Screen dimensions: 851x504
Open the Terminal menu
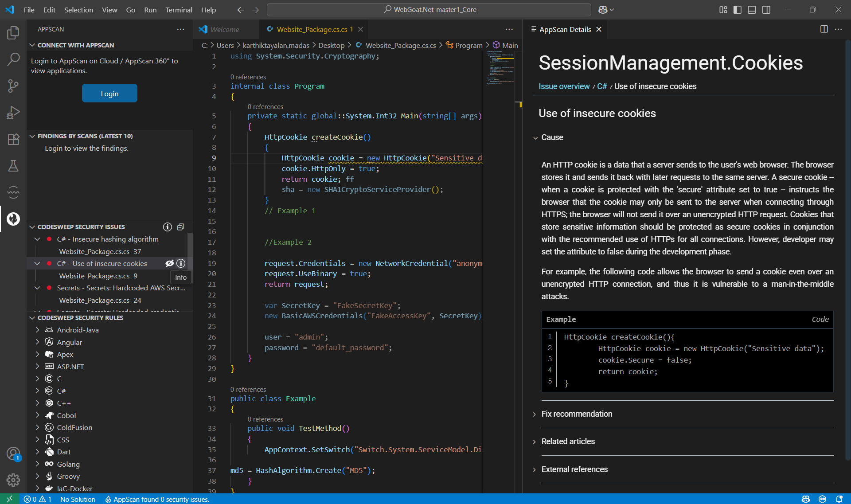(179, 10)
